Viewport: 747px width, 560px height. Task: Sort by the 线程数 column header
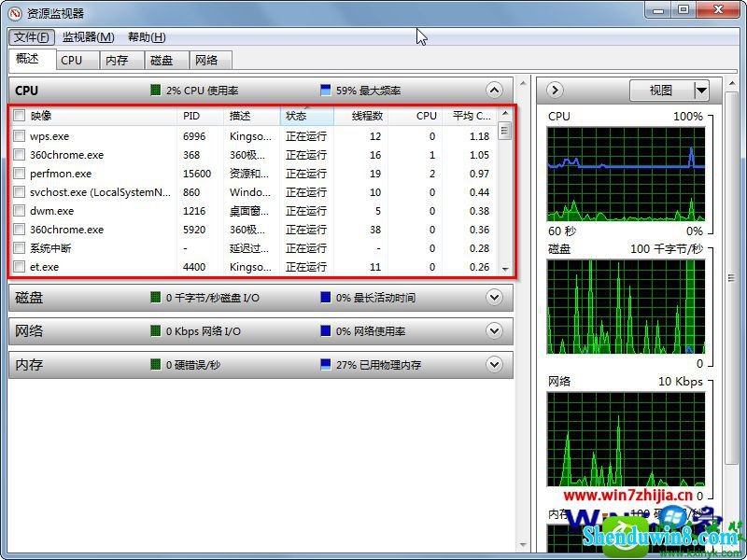[361, 116]
